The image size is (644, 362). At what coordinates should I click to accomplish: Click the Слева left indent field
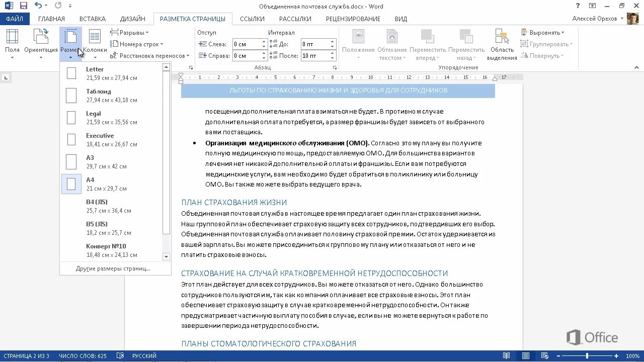(x=247, y=44)
